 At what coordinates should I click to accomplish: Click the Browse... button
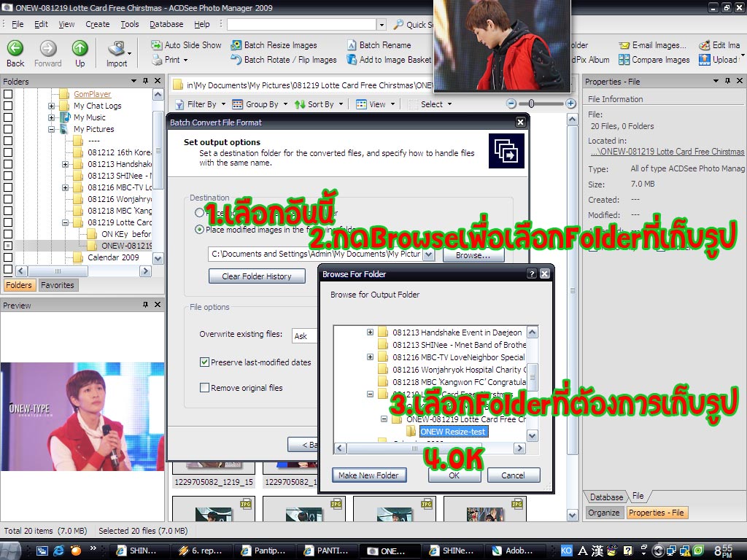tap(473, 255)
